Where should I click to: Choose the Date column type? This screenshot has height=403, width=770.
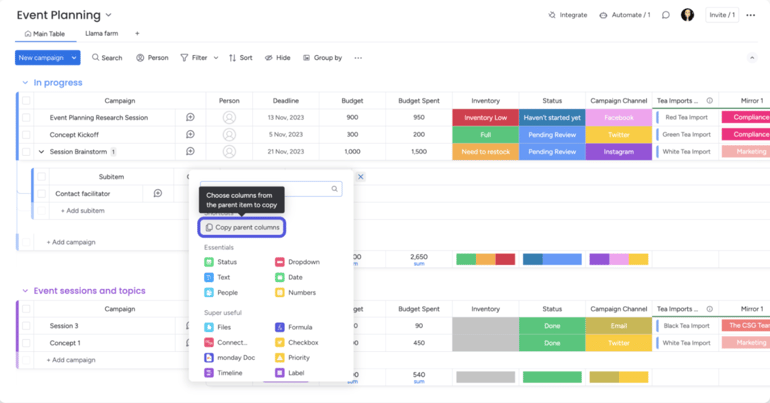tap(289, 277)
